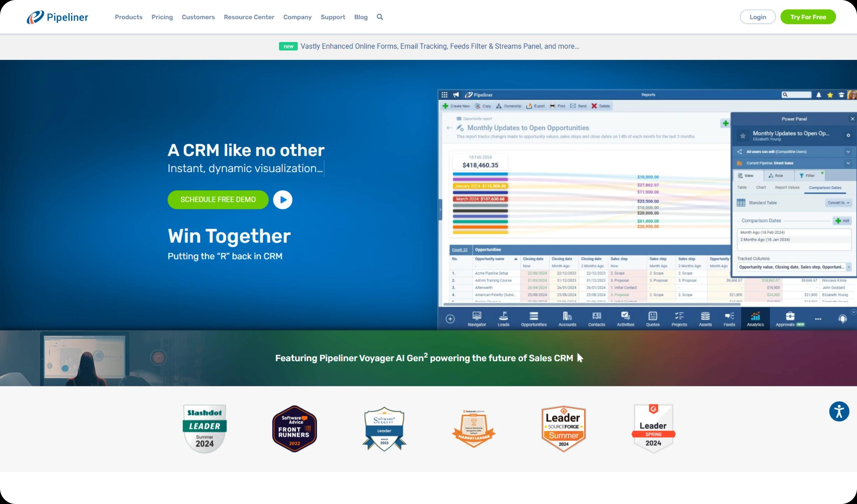Select the Chart sub-tab
This screenshot has width=857, height=504.
point(761,188)
